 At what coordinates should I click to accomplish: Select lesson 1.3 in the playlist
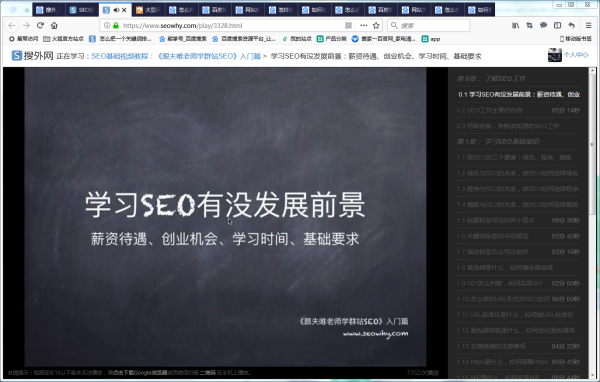point(519,189)
